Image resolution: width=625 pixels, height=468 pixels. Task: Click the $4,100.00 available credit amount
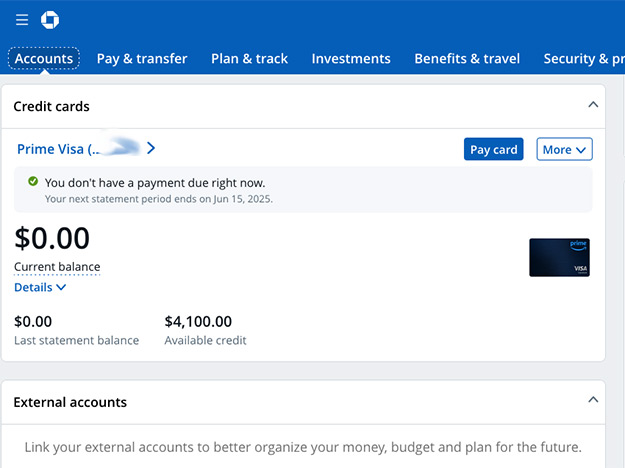click(198, 322)
